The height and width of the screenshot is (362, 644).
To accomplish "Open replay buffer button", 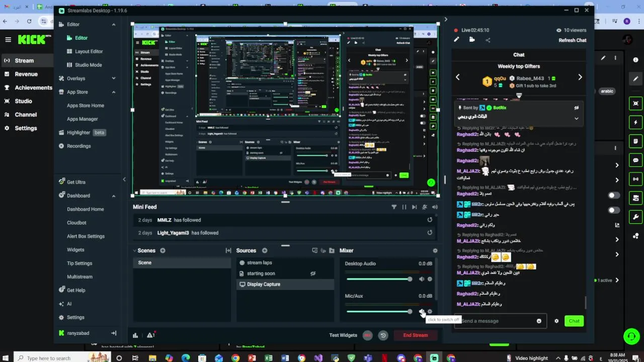I will pos(383,335).
